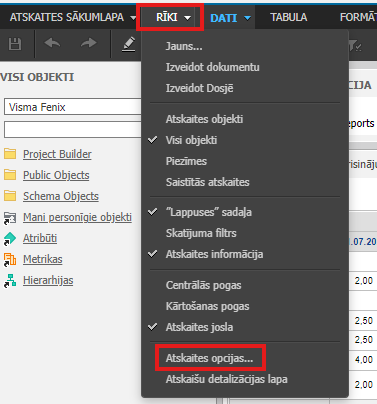Open Schema Objects folder link
The image size is (377, 404).
[61, 196]
